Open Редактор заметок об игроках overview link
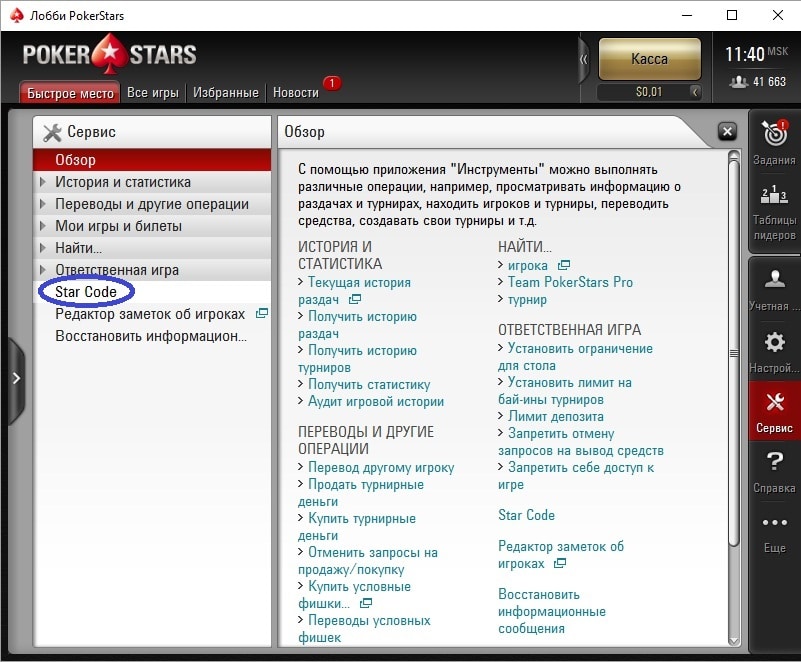Image resolution: width=801 pixels, height=662 pixels. (x=561, y=555)
